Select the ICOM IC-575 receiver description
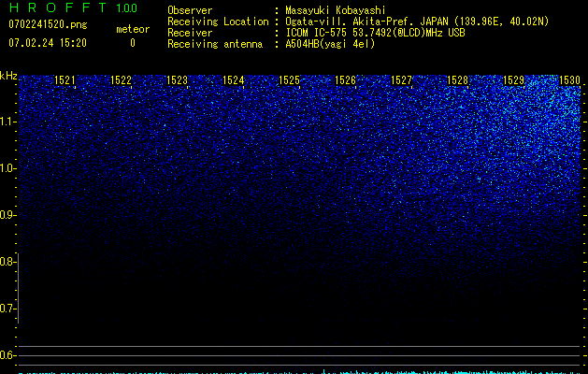Image resolution: width=588 pixels, height=374 pixels. coord(375,33)
